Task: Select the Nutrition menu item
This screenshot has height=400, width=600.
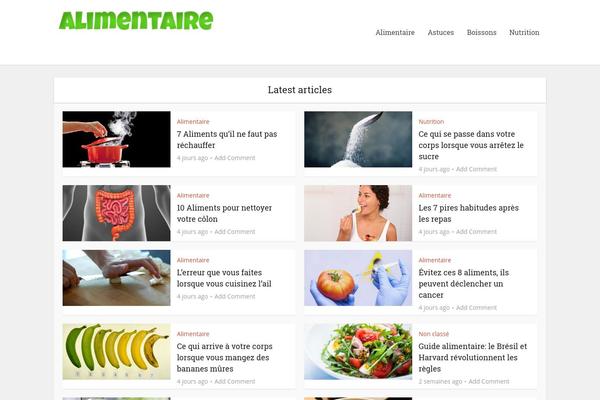Action: tap(524, 33)
